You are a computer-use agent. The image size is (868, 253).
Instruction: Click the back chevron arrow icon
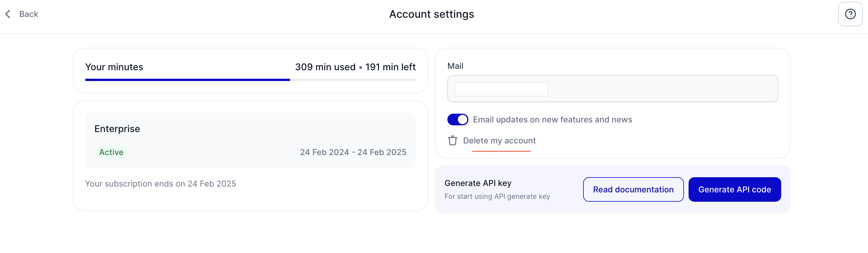click(8, 14)
